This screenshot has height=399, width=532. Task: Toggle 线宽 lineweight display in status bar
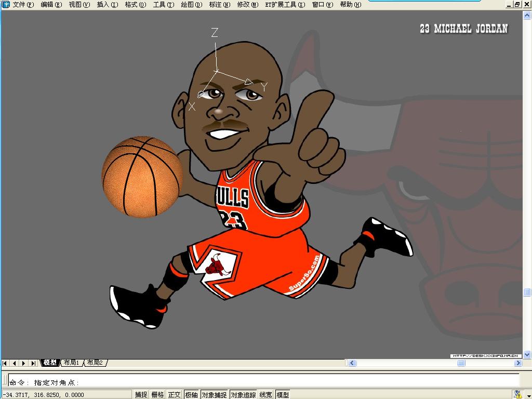(265, 395)
